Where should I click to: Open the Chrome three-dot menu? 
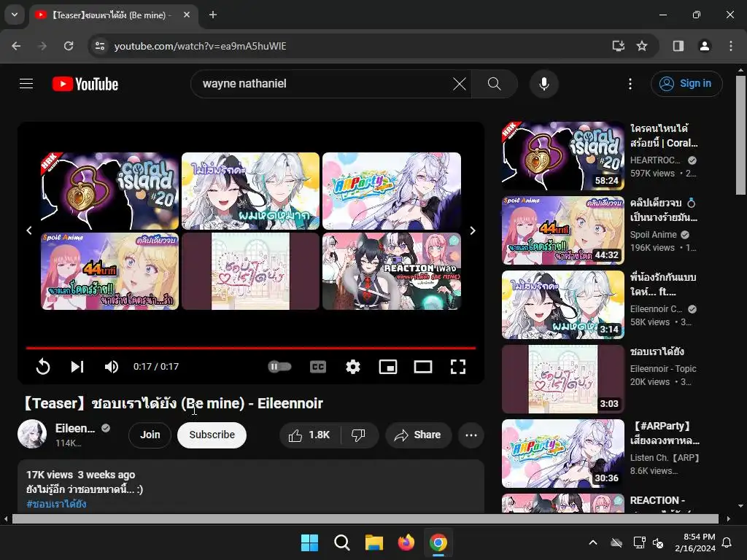[x=731, y=46]
